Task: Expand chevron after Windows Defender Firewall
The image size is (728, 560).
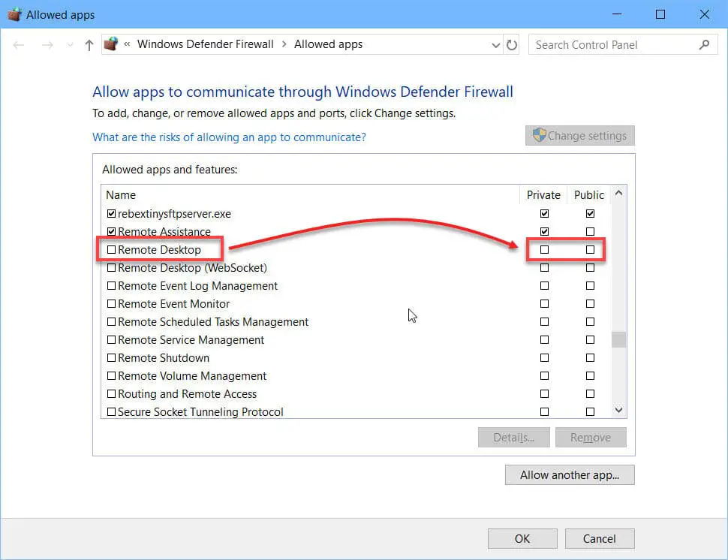Action: [284, 44]
